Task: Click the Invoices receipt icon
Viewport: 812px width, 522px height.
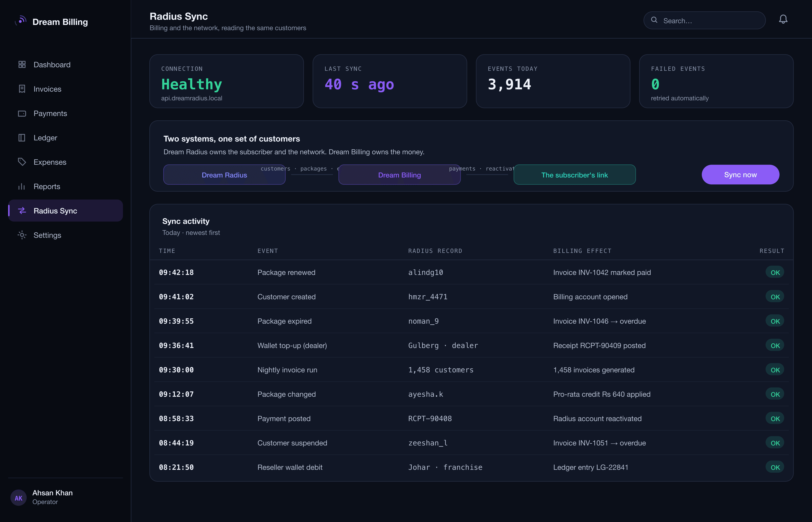Action: pyautogui.click(x=22, y=89)
